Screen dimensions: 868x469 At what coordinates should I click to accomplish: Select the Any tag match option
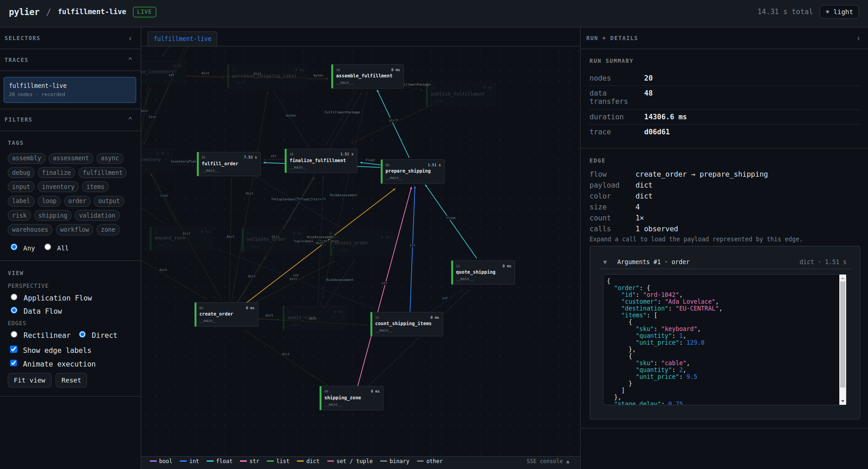tap(14, 247)
